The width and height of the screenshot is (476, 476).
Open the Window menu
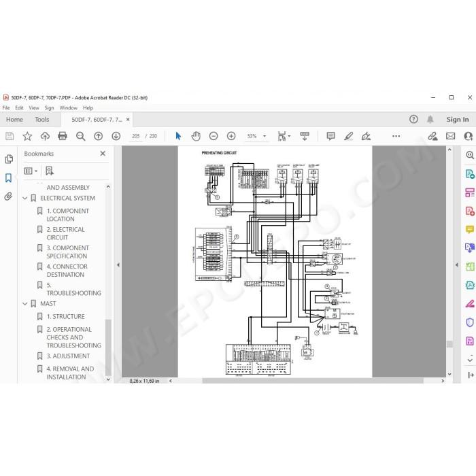point(68,107)
